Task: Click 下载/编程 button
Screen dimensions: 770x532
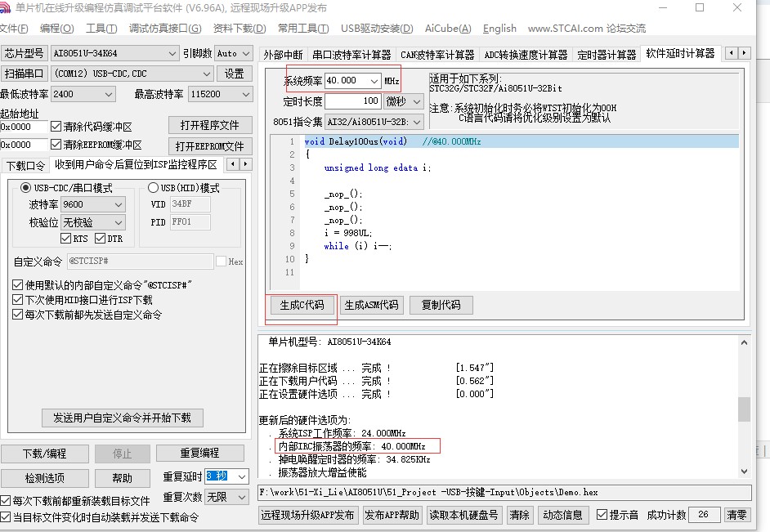Action: 45,454
